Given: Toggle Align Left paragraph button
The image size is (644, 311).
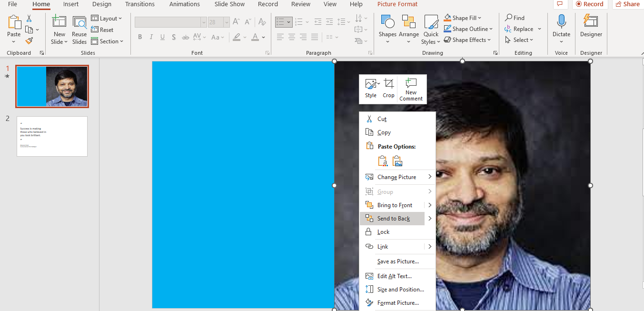Looking at the screenshot, I should coord(280,37).
